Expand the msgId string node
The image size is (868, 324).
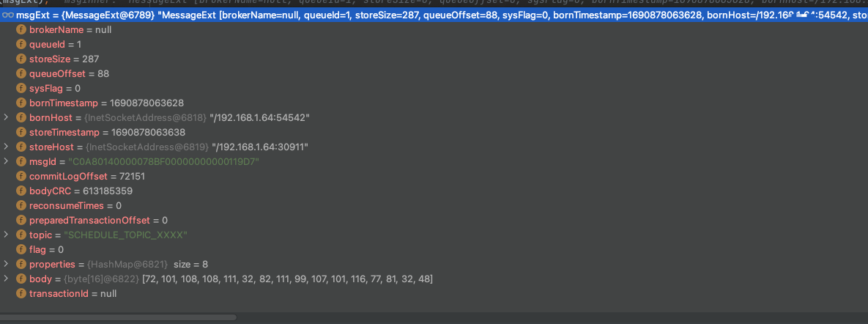[x=6, y=161]
